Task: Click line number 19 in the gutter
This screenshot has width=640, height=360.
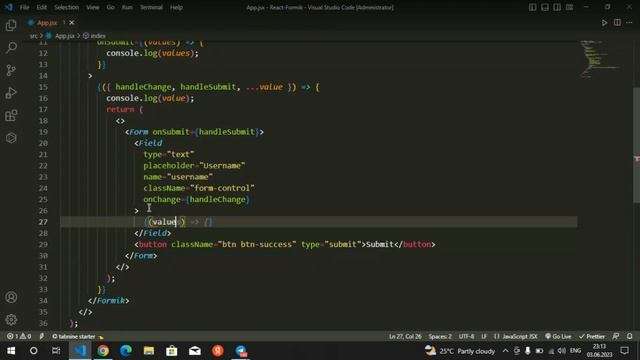Action: tap(43, 132)
